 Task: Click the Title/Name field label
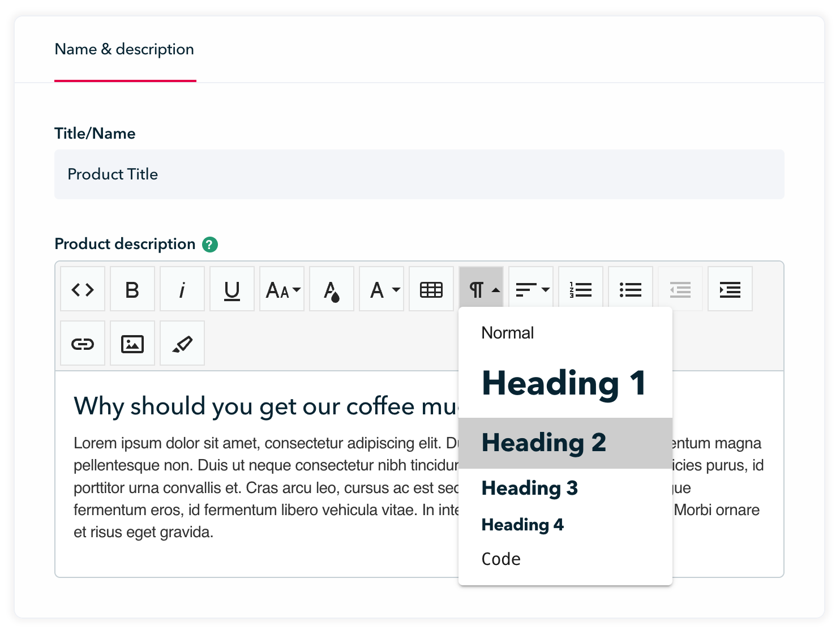click(x=95, y=134)
